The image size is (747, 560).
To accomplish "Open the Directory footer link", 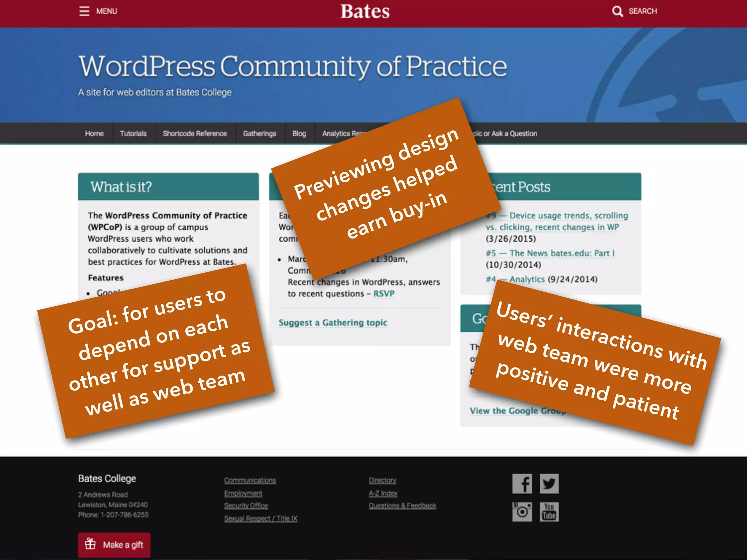I will pos(382,481).
